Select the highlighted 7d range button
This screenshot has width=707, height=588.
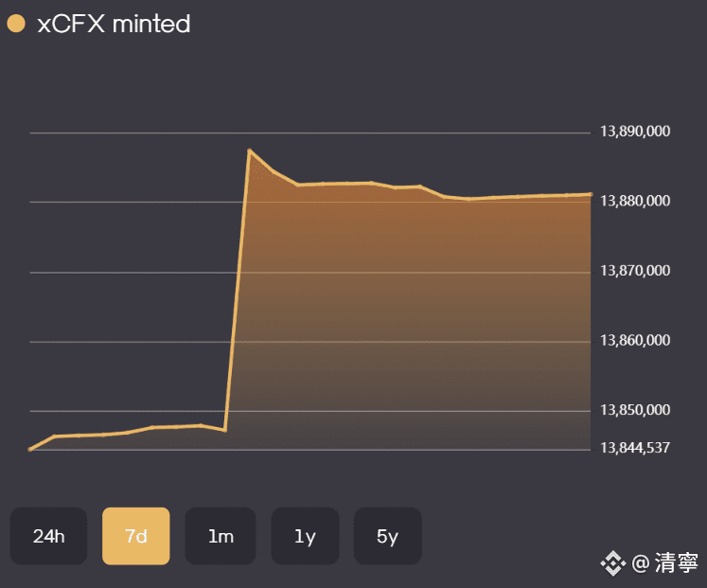pyautogui.click(x=136, y=536)
